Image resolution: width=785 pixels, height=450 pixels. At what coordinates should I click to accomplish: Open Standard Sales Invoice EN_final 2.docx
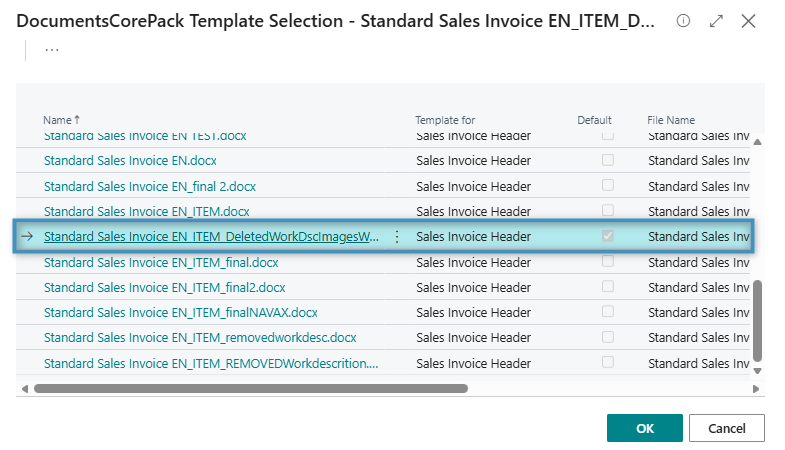[150, 187]
